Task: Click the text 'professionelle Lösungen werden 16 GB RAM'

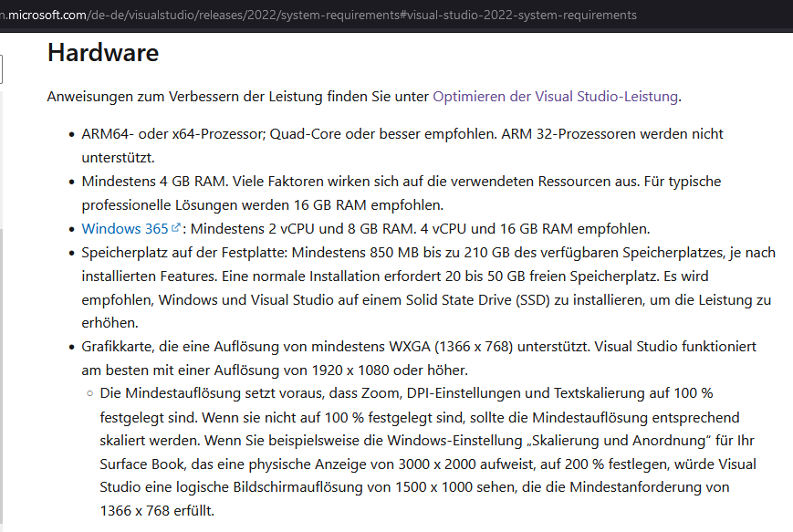Action: 224,205
